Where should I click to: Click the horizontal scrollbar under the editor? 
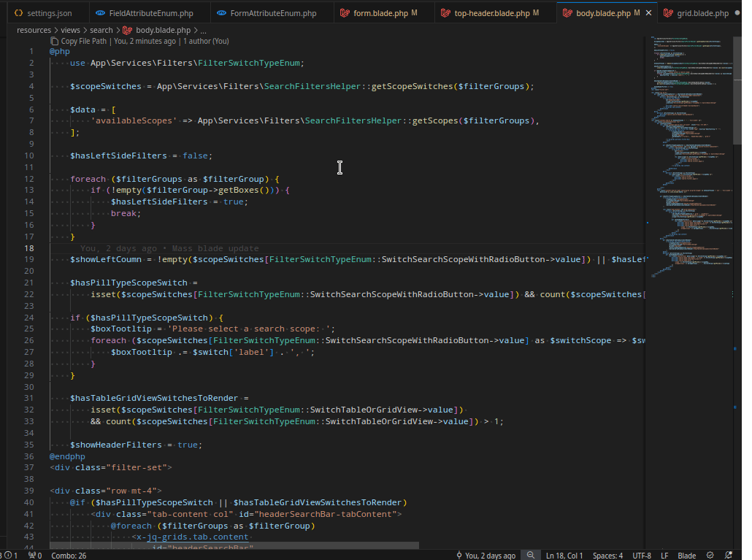click(234, 545)
